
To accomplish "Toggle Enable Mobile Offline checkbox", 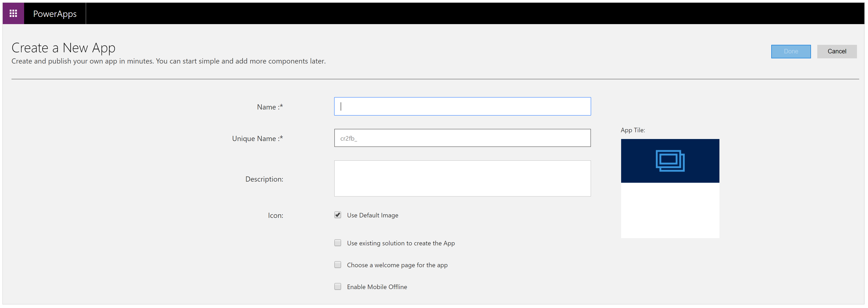I will click(x=338, y=286).
